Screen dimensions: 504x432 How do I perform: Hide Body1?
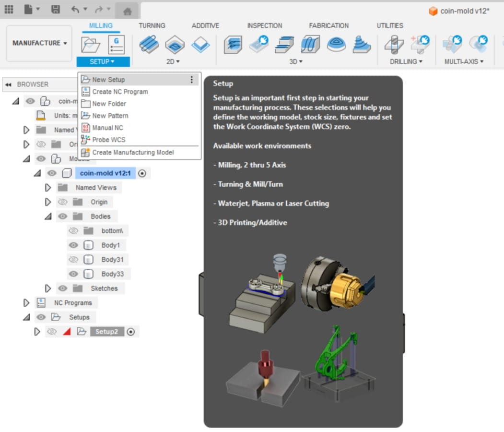tap(73, 245)
